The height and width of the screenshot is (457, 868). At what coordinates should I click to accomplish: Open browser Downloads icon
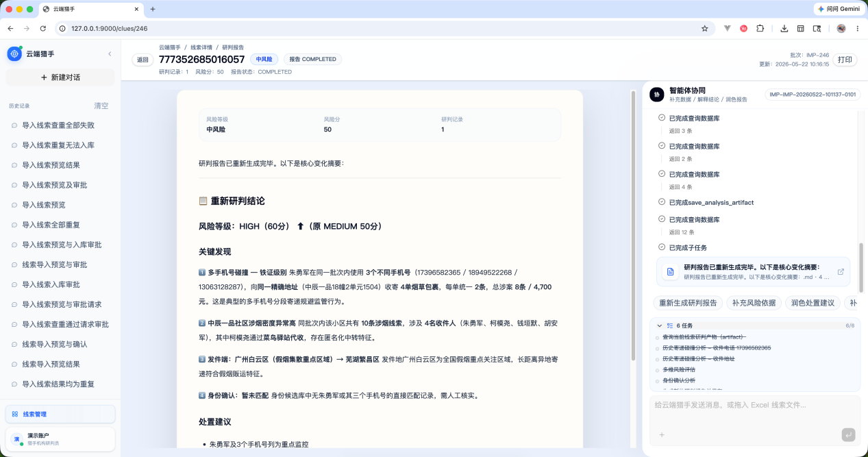tap(784, 29)
